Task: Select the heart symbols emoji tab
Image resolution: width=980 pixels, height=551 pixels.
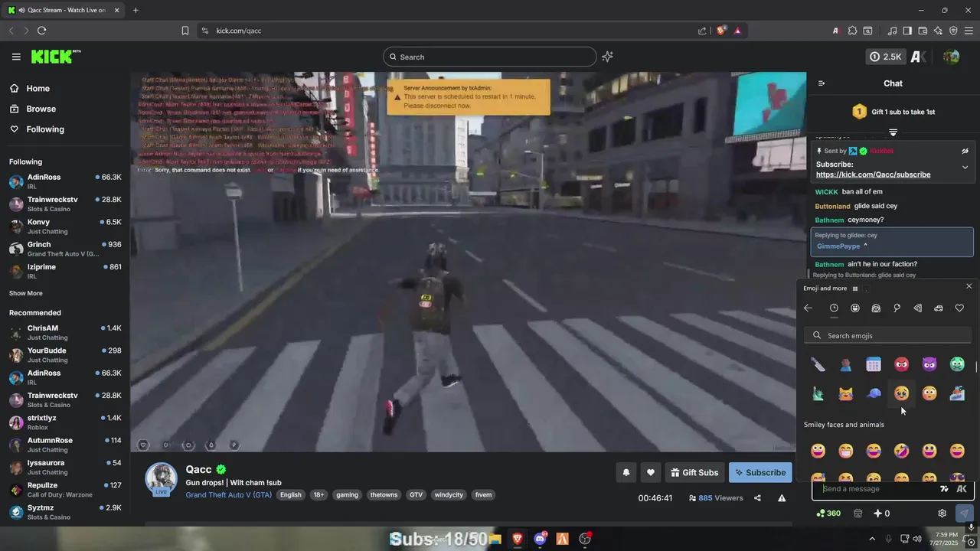Action: [959, 308]
